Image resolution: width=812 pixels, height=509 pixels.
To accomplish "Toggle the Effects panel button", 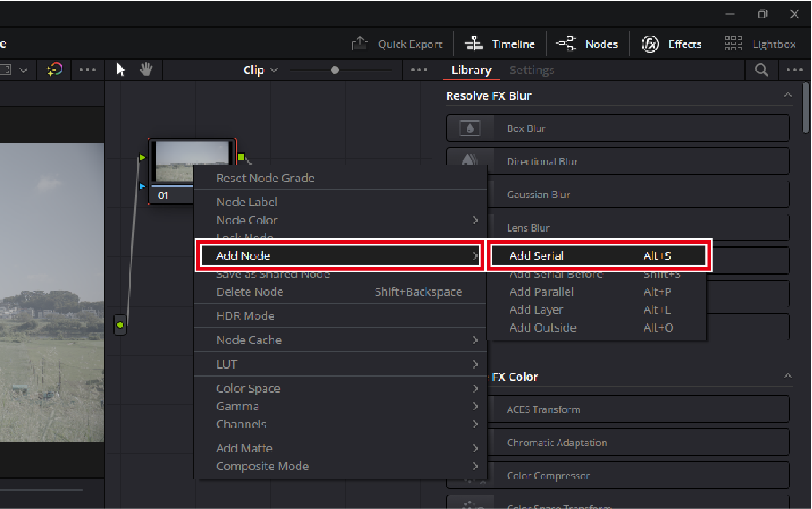I will [672, 44].
